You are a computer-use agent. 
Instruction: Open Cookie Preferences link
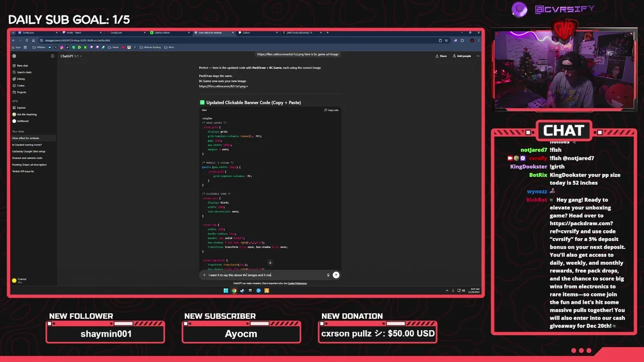pos(297,284)
